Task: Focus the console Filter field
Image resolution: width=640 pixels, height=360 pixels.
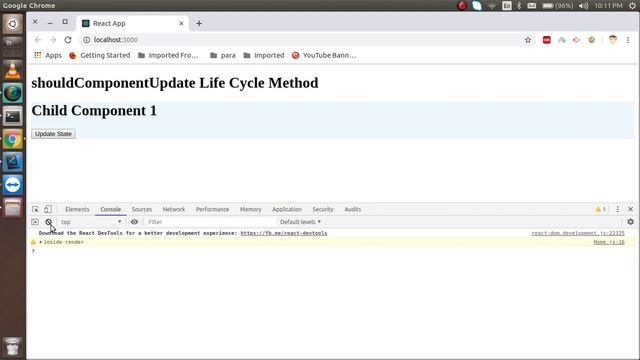Action: pyautogui.click(x=210, y=222)
